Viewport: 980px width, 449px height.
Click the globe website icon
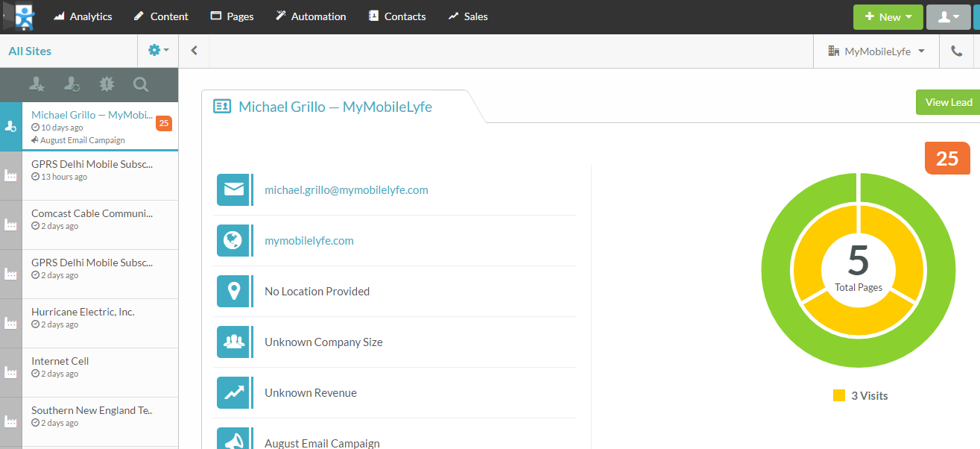tap(234, 241)
